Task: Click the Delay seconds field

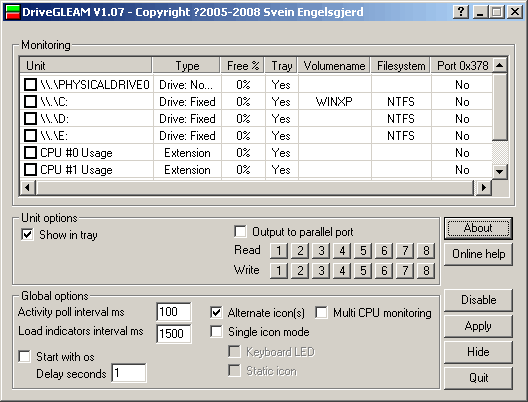Action: (x=129, y=373)
